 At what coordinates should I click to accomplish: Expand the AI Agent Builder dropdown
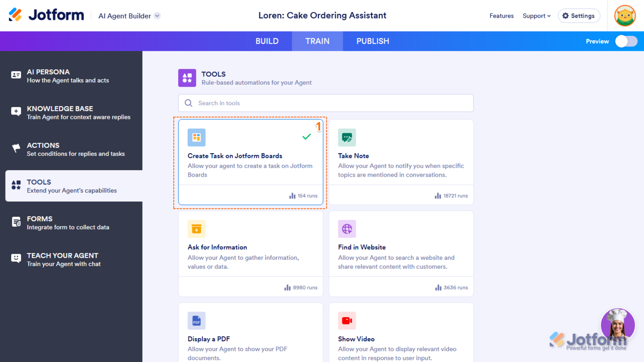(157, 16)
